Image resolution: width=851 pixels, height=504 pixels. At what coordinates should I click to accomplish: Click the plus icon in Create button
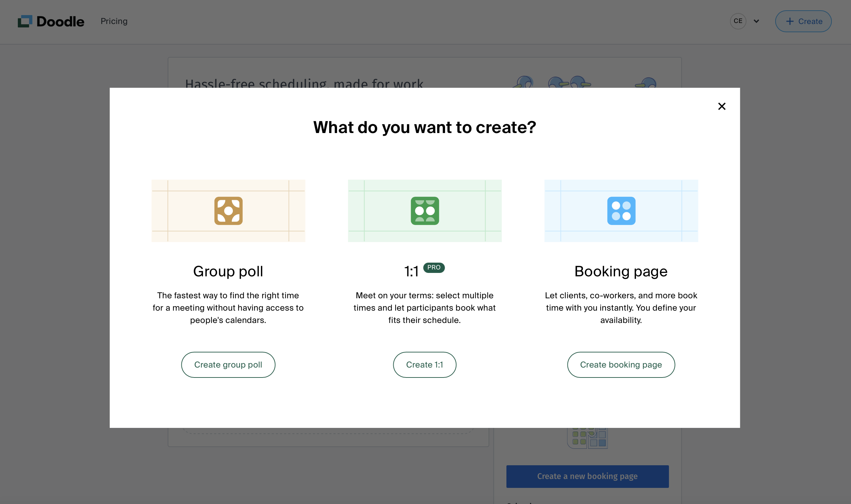[x=790, y=21]
